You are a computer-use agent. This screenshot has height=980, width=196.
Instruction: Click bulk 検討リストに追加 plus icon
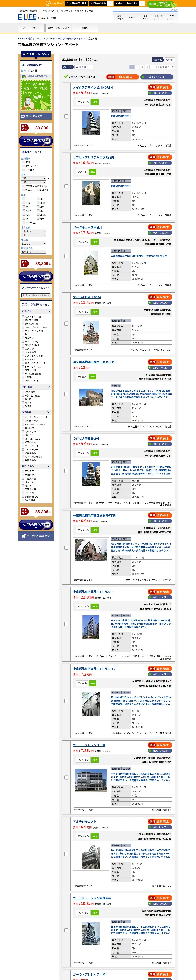point(143,77)
